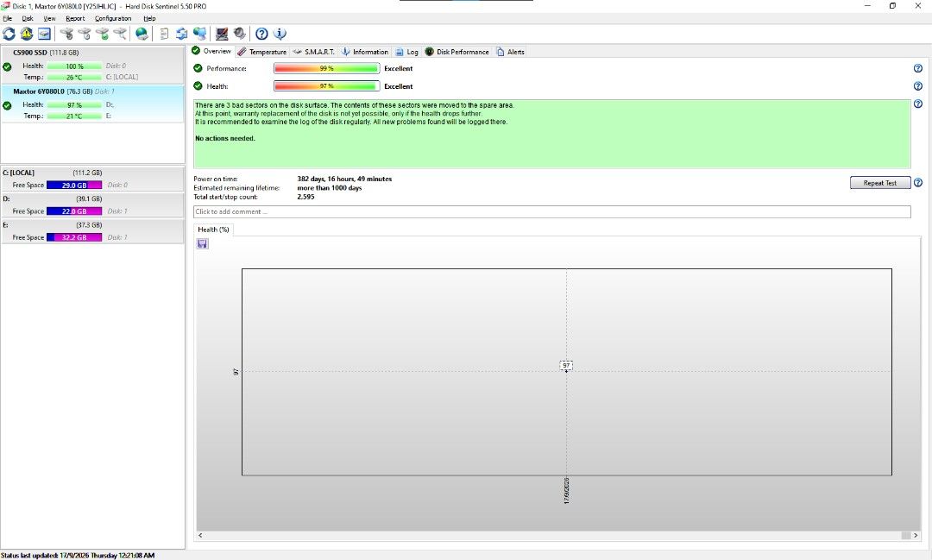Image resolution: width=932 pixels, height=560 pixels.
Task: Open the Disk Performance tab
Action: [x=457, y=52]
